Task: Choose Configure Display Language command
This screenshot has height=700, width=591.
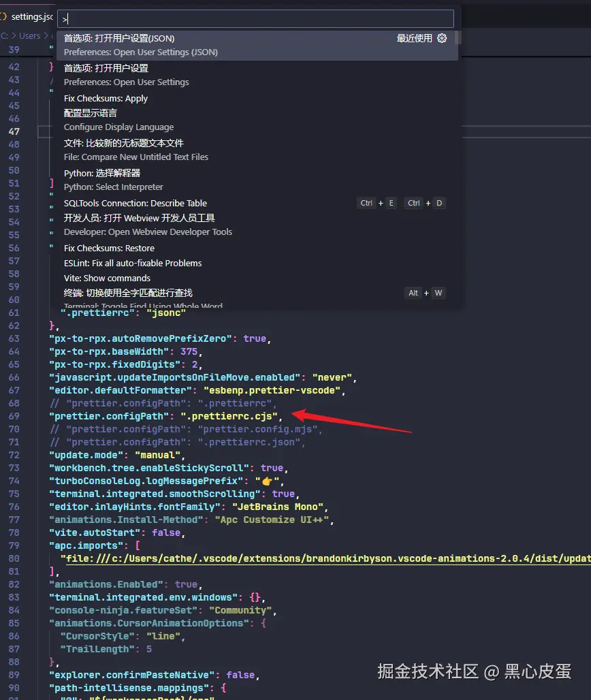Action: [x=257, y=120]
